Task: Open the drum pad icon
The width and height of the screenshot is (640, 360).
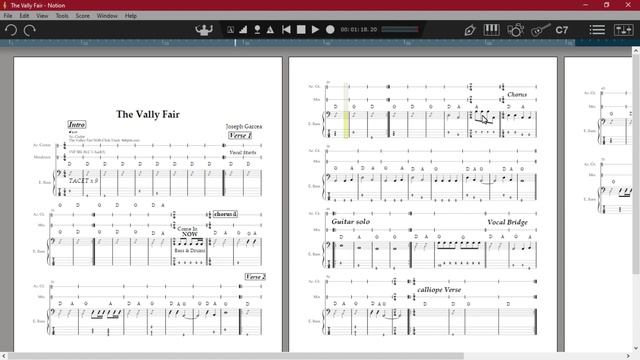Action: pyautogui.click(x=516, y=30)
